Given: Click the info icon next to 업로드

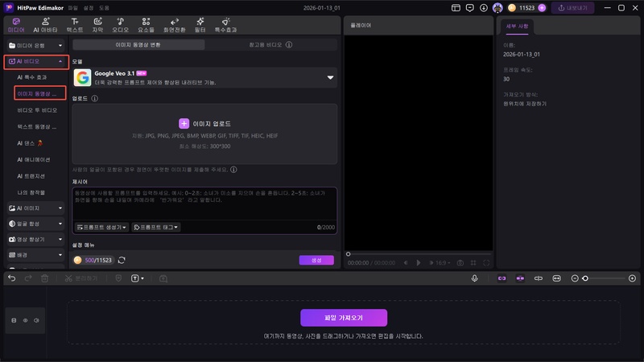Looking at the screenshot, I should pos(94,98).
